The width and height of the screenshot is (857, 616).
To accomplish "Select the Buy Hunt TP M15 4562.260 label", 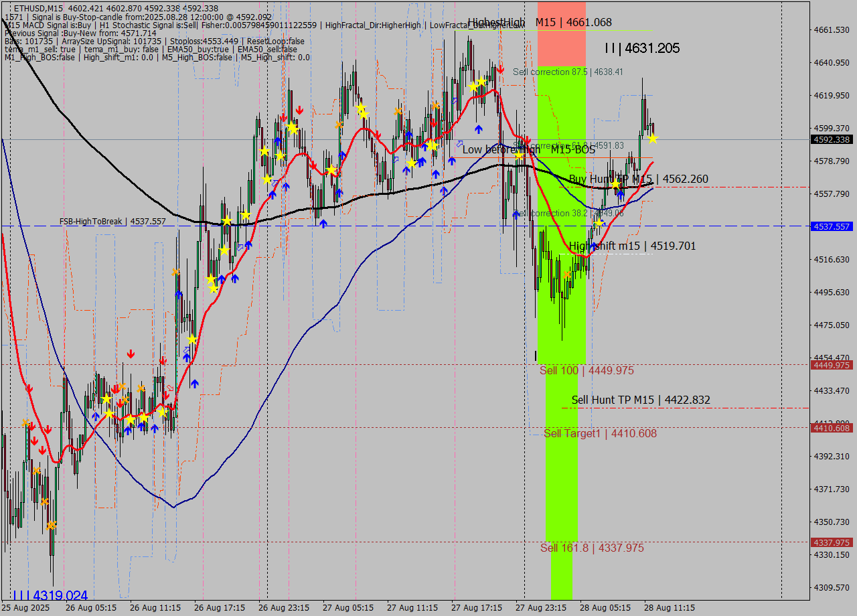I will tap(638, 179).
